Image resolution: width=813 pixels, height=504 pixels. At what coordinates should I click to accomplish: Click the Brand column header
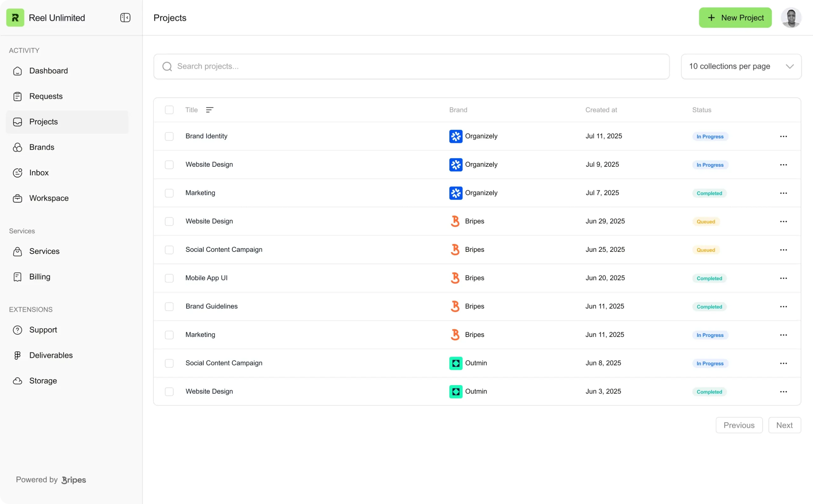coord(458,110)
